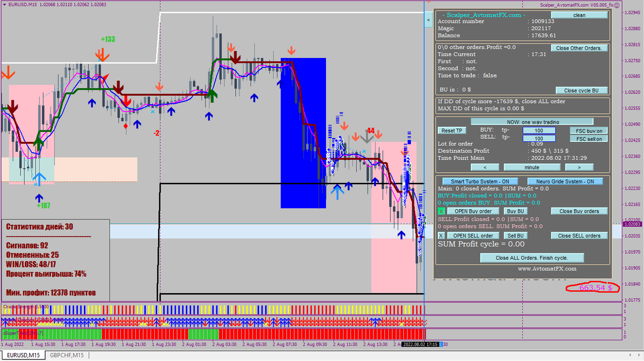Image resolution: width=644 pixels, height=361 pixels.
Task: Click the expert advisor smiley icon
Action: click(617, 5)
